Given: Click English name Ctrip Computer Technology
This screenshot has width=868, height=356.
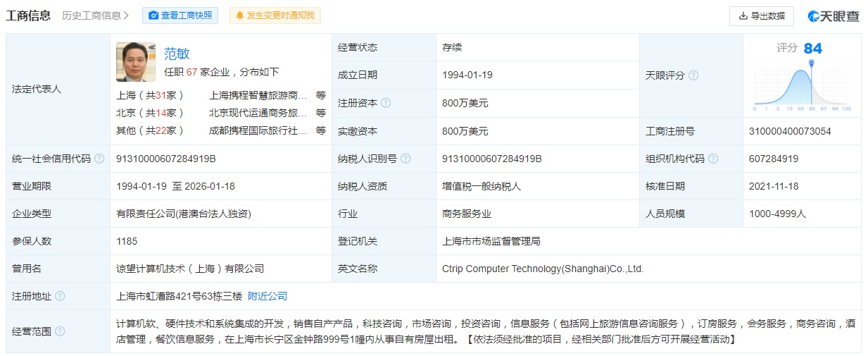Looking at the screenshot, I should pyautogui.click(x=543, y=269).
